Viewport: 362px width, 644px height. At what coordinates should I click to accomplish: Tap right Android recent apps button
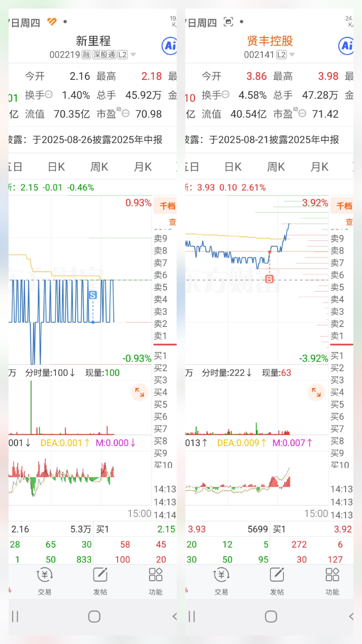[x=192, y=616]
